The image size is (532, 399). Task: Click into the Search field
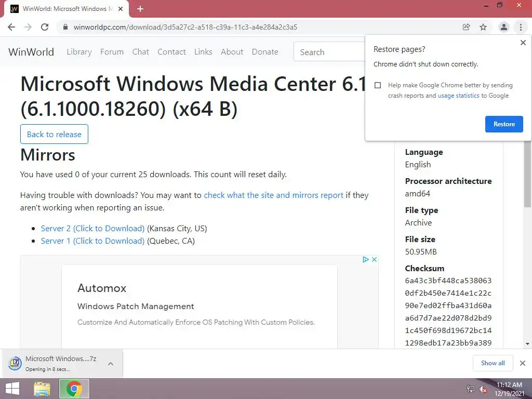tap(329, 52)
